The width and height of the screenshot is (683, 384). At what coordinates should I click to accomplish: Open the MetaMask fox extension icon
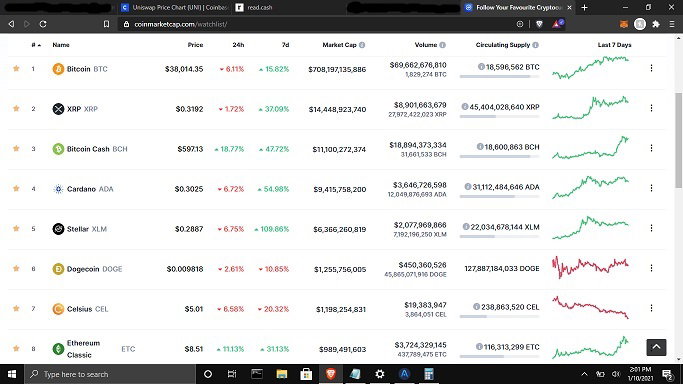pyautogui.click(x=624, y=24)
